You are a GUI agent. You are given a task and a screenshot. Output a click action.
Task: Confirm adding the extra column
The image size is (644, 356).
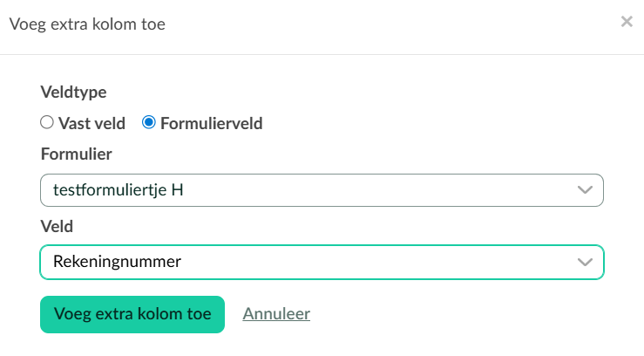(132, 314)
